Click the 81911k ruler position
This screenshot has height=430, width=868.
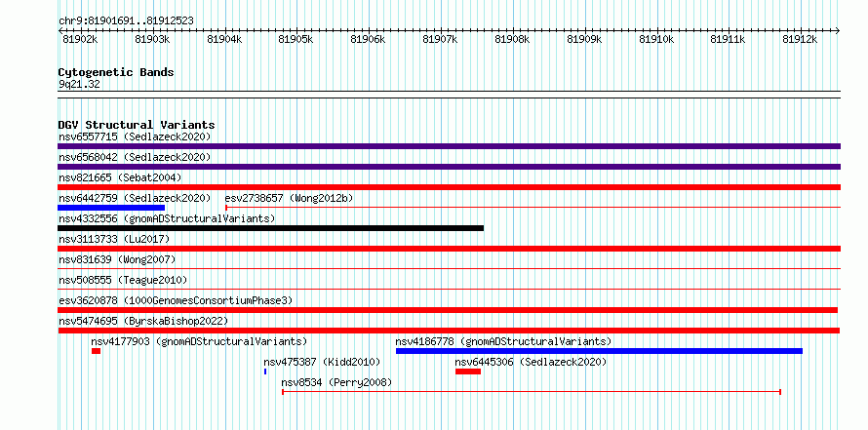729,39
